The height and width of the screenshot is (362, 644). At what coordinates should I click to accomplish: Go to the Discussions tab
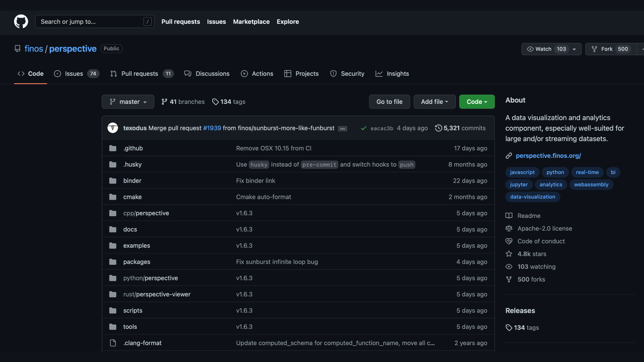(207, 74)
